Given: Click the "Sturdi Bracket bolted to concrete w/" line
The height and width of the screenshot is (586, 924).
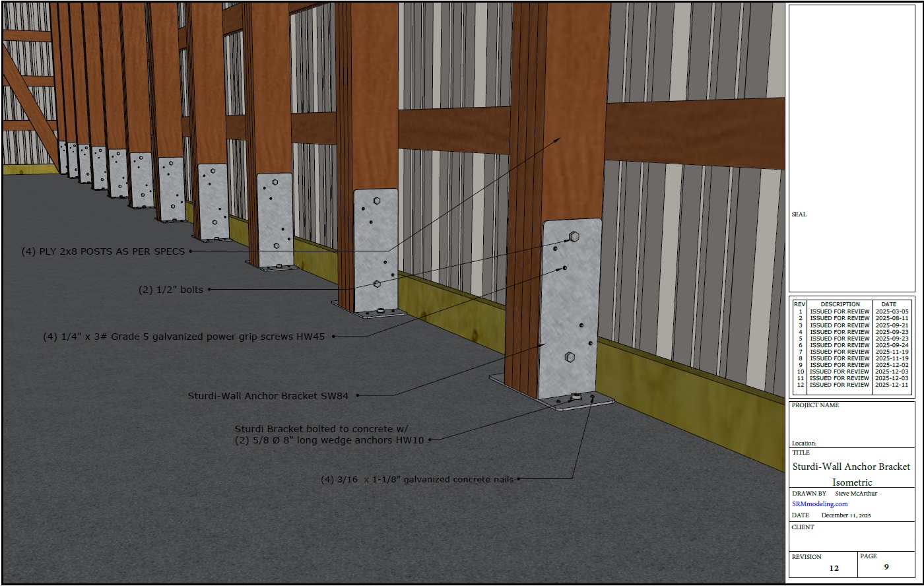Looking at the screenshot, I should point(321,428).
